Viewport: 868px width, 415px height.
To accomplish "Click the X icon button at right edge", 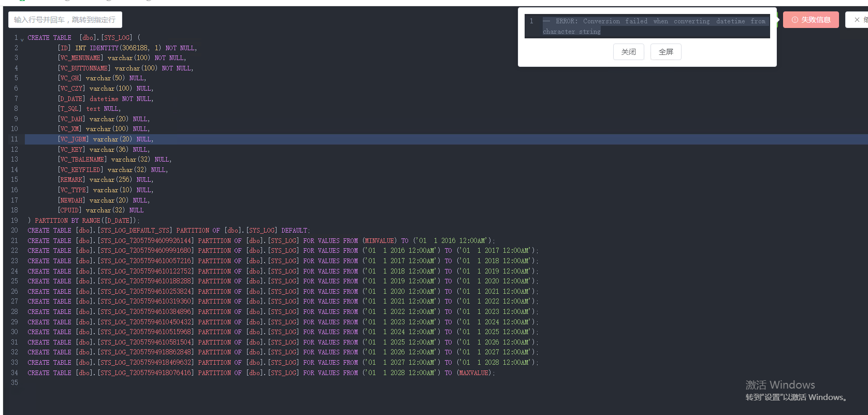I will click(858, 20).
